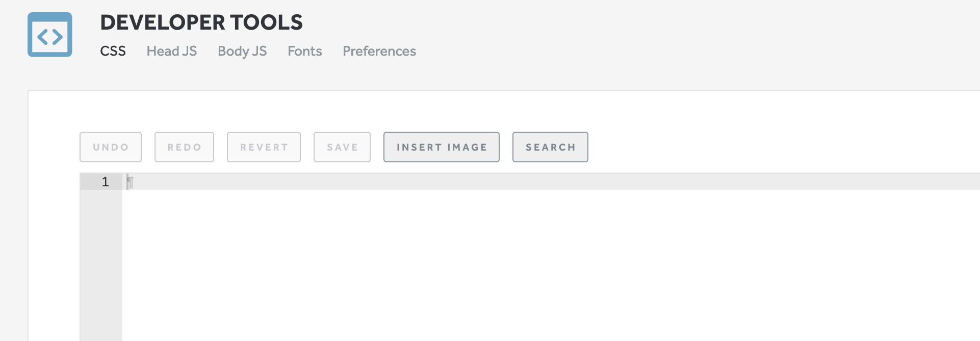Open the SEARCH tool
980x341 pixels.
click(x=550, y=147)
